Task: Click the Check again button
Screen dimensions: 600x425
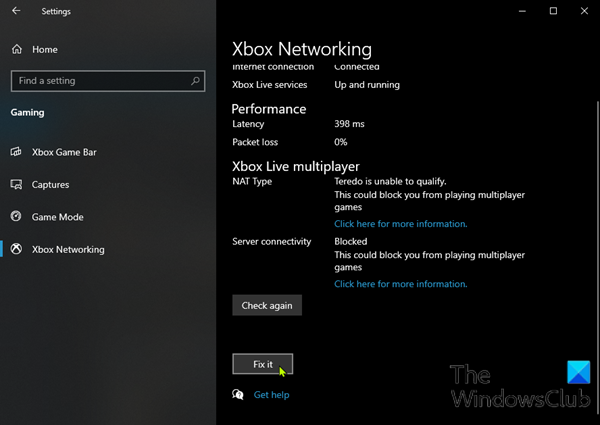Action: point(267,305)
